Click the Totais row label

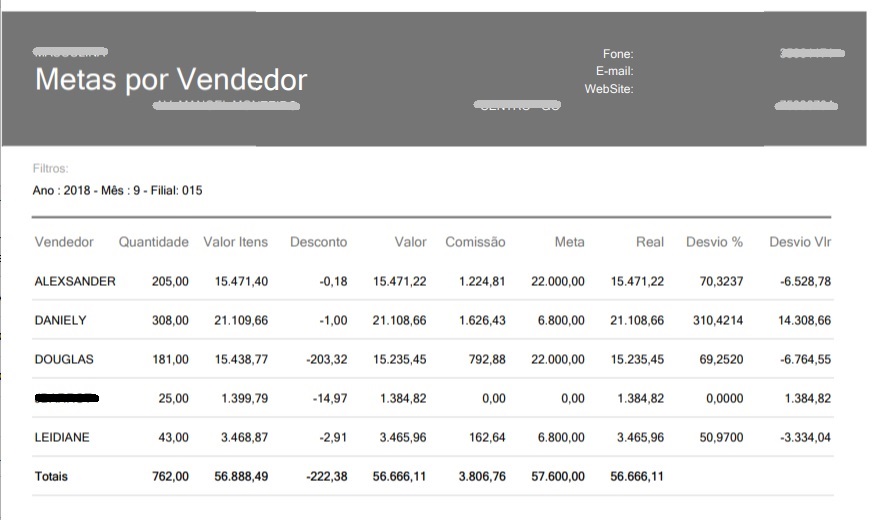pos(51,477)
